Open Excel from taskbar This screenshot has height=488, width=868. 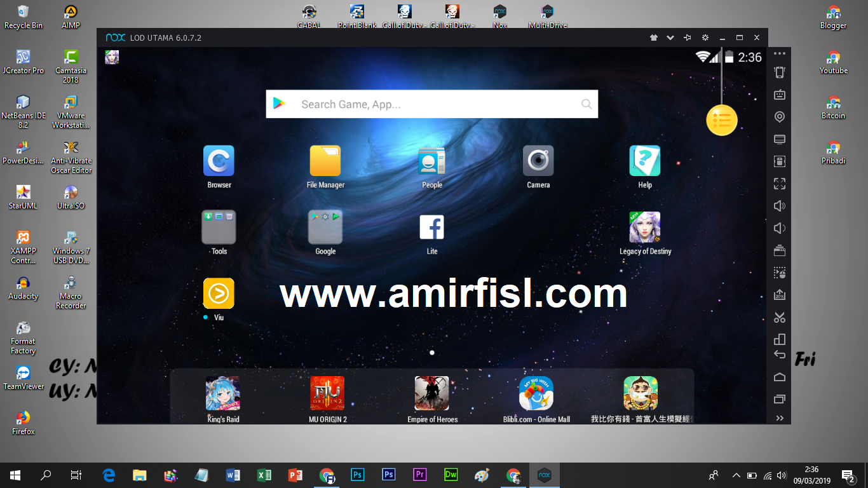coord(264,475)
